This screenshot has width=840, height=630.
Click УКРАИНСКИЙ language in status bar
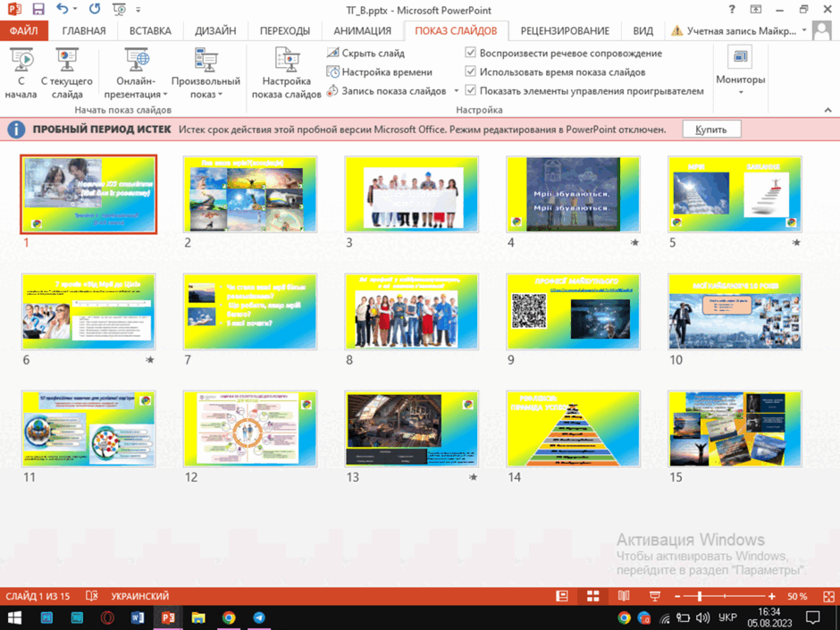(139, 596)
